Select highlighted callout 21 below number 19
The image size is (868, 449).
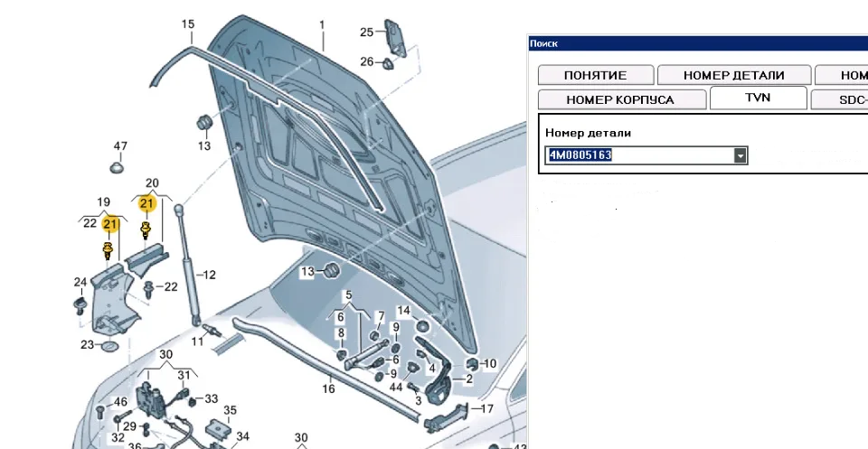pyautogui.click(x=110, y=223)
